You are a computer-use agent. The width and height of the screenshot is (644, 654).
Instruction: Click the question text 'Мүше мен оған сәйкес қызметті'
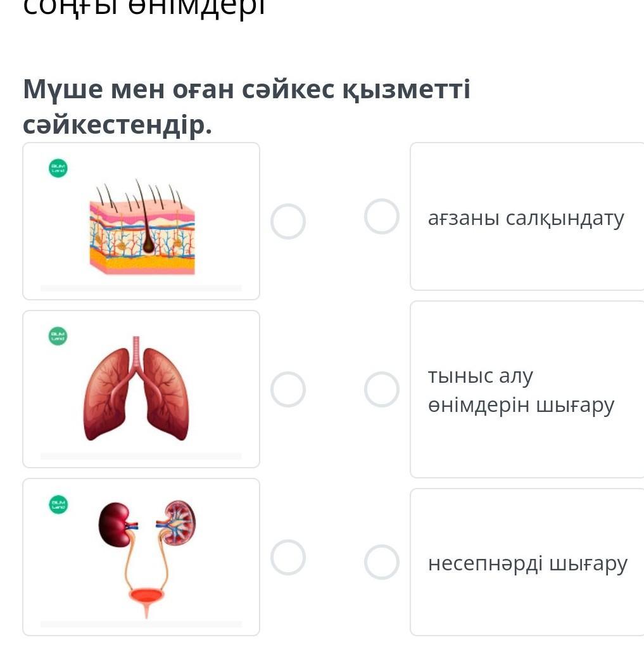[x=247, y=89]
